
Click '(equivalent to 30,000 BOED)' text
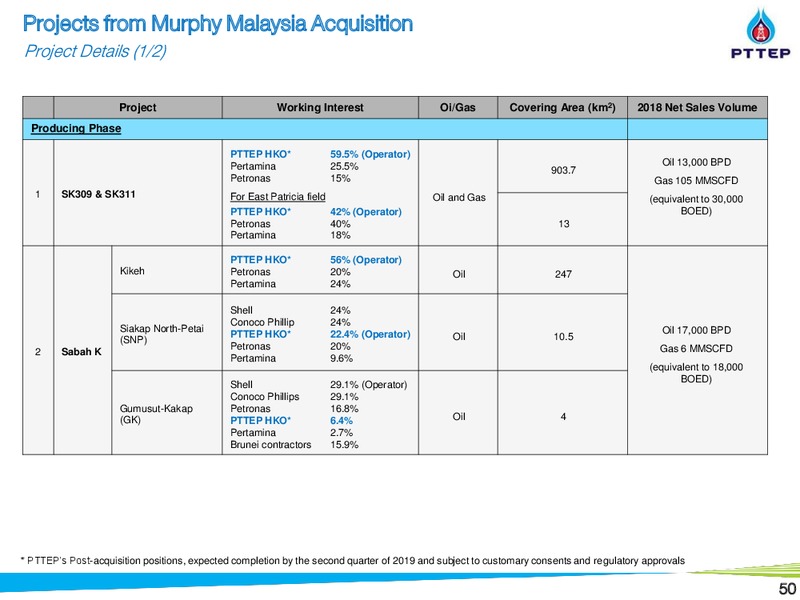(x=696, y=205)
